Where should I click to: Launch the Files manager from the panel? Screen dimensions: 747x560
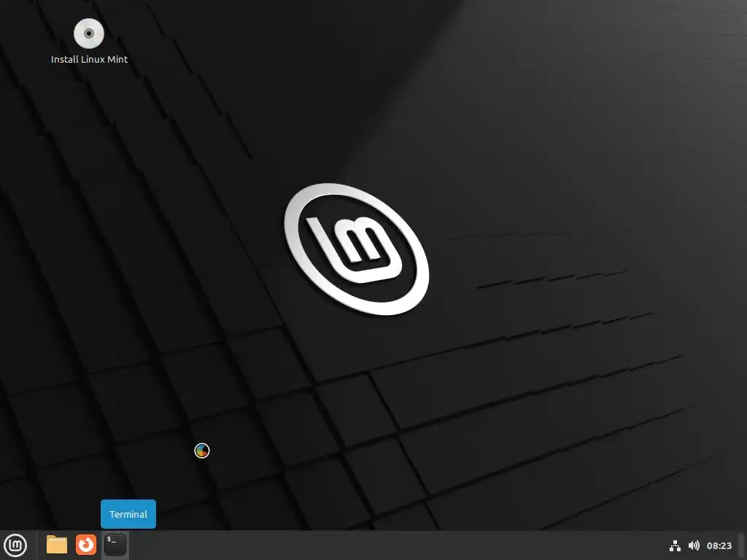(x=57, y=545)
